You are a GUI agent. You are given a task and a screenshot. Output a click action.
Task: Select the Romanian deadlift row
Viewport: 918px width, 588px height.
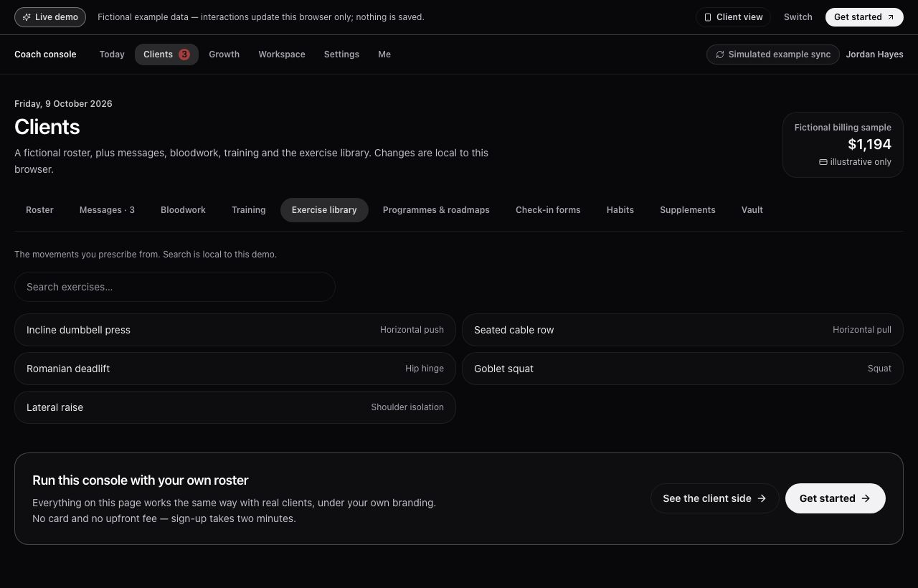click(235, 369)
